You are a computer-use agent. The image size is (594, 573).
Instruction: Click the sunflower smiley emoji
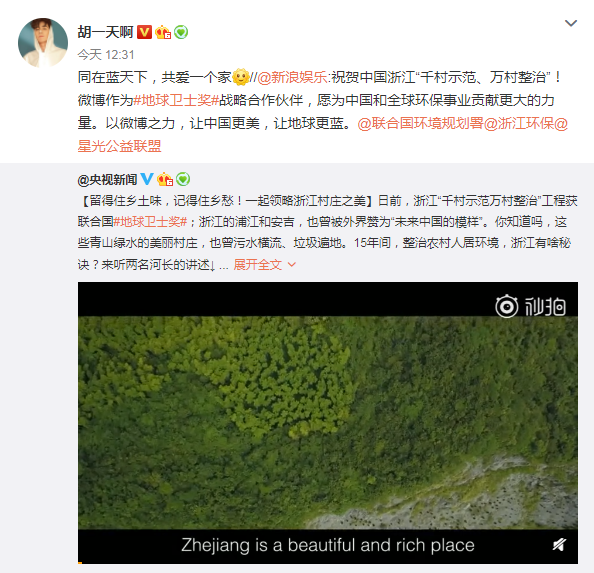click(x=241, y=77)
